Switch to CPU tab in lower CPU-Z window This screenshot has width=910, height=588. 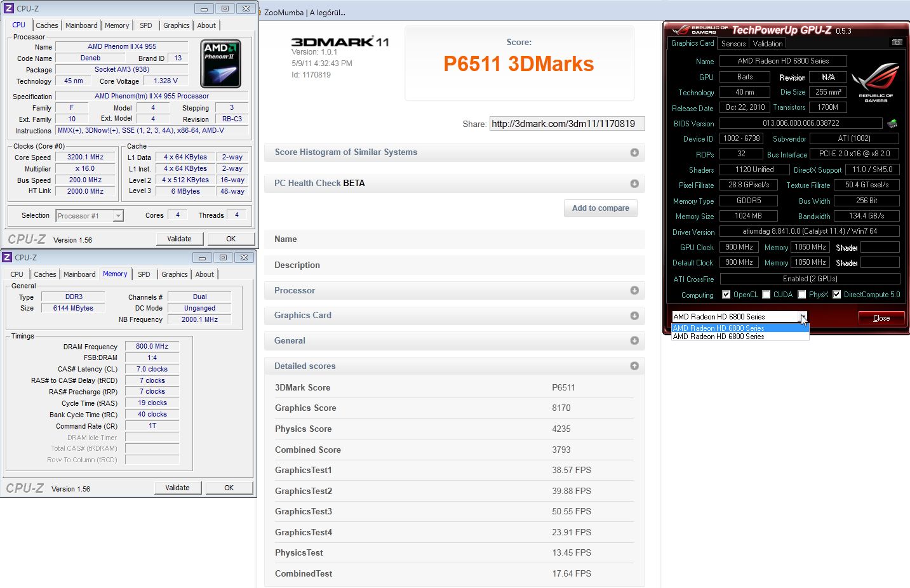[x=17, y=274]
